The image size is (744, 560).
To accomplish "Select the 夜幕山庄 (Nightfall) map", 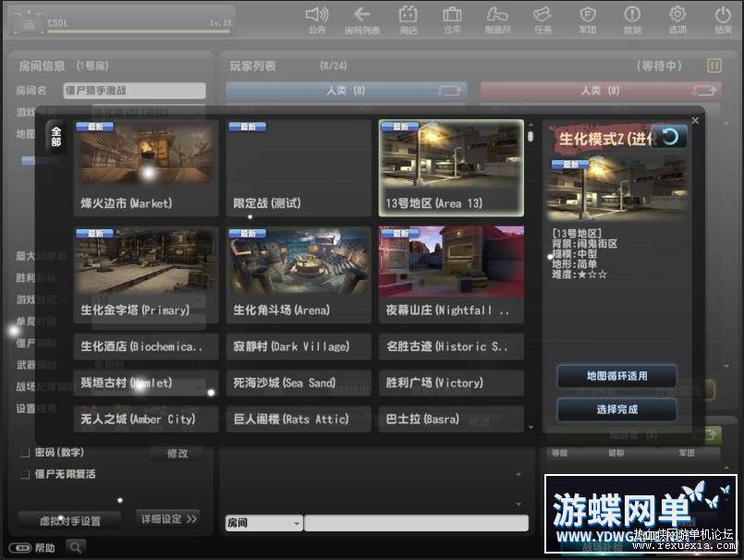I will (x=451, y=274).
